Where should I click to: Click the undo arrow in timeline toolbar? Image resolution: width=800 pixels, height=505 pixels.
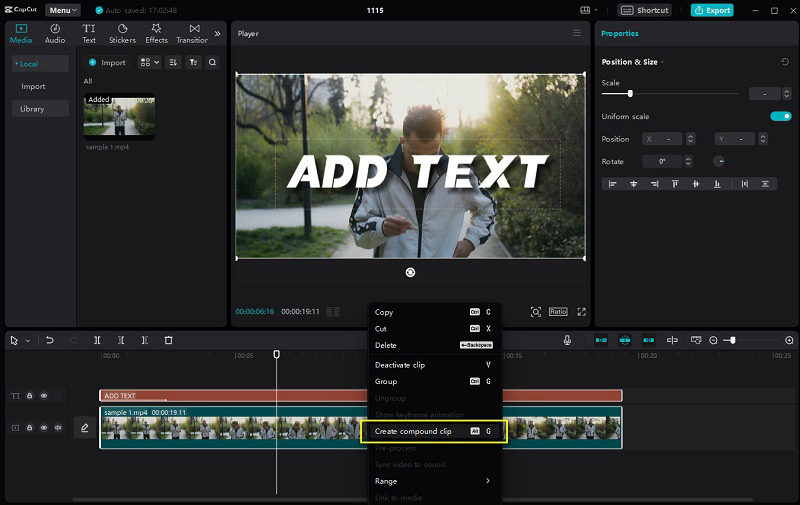[49, 340]
